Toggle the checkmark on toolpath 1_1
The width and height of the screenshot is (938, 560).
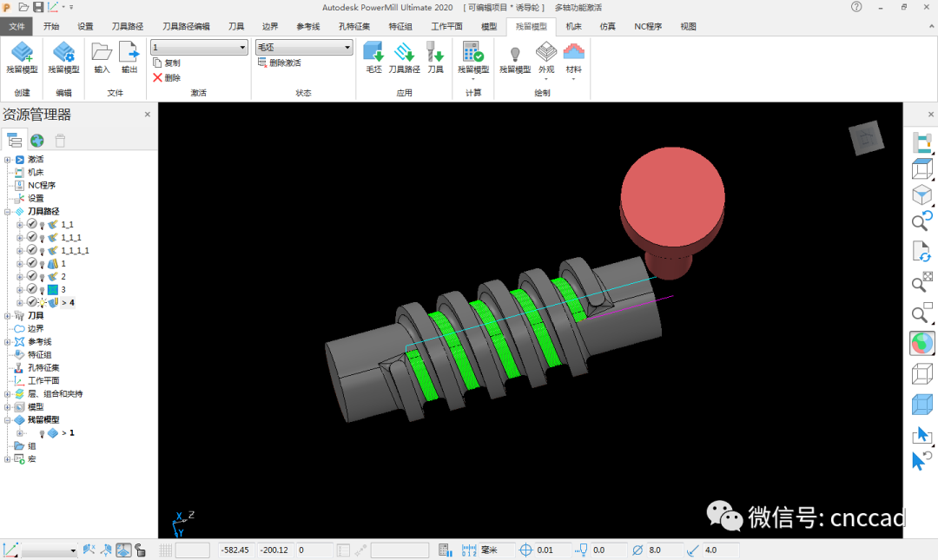pyautogui.click(x=32, y=224)
